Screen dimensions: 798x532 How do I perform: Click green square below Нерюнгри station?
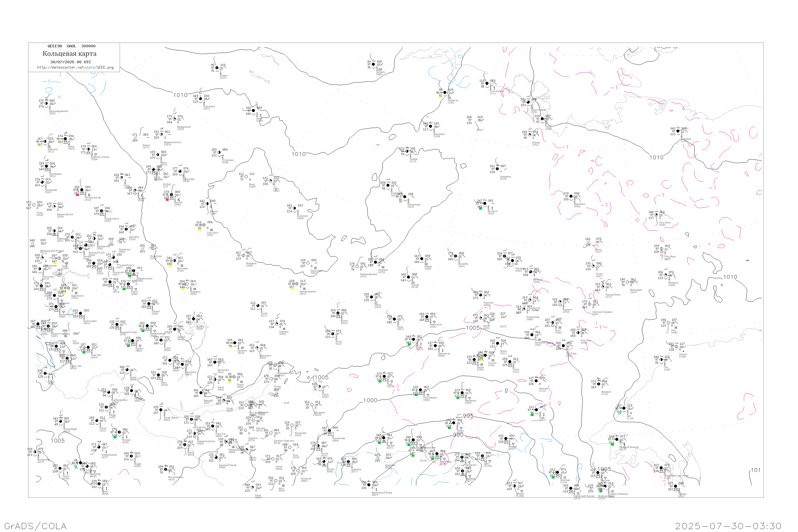458,397
